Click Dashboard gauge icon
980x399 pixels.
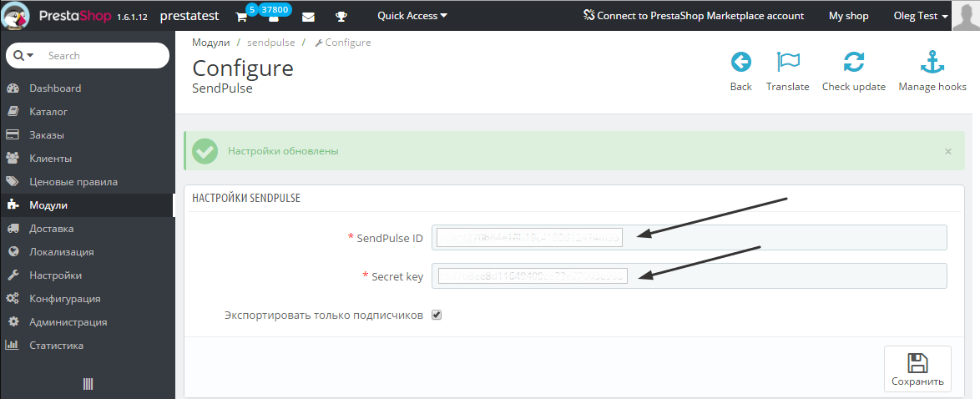tap(13, 88)
